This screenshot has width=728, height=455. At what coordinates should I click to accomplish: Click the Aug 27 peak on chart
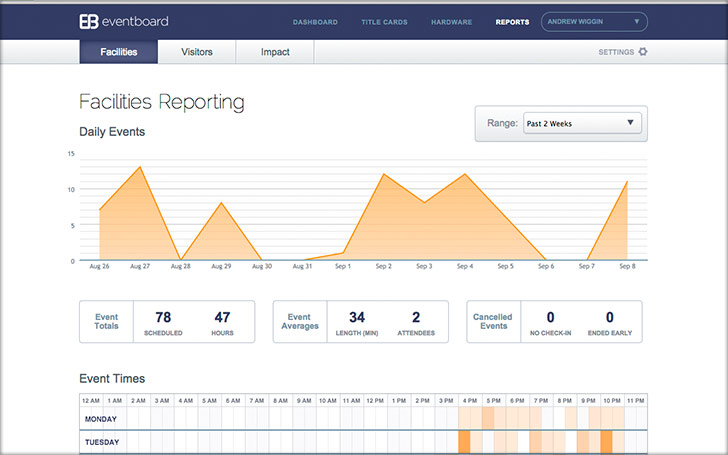[140, 167]
